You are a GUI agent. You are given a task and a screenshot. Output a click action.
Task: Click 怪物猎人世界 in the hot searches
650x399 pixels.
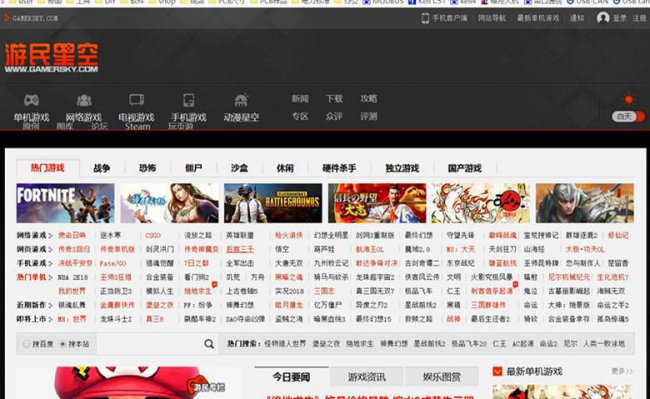click(x=285, y=344)
